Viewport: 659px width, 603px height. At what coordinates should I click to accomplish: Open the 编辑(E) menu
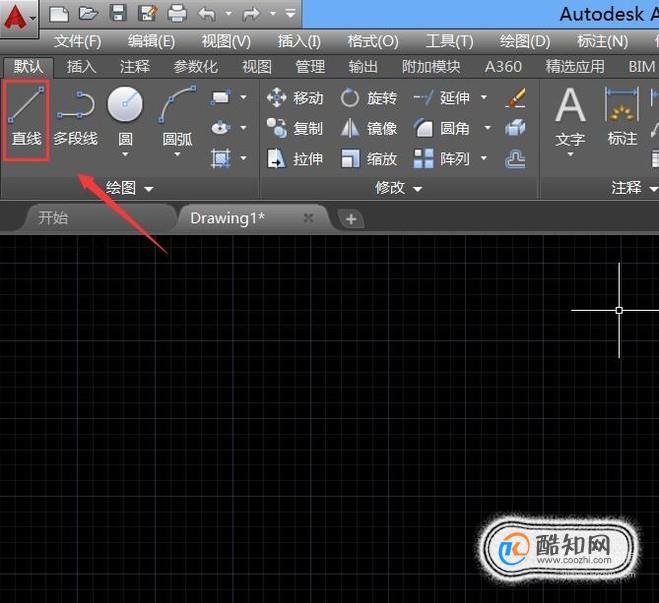(x=151, y=41)
